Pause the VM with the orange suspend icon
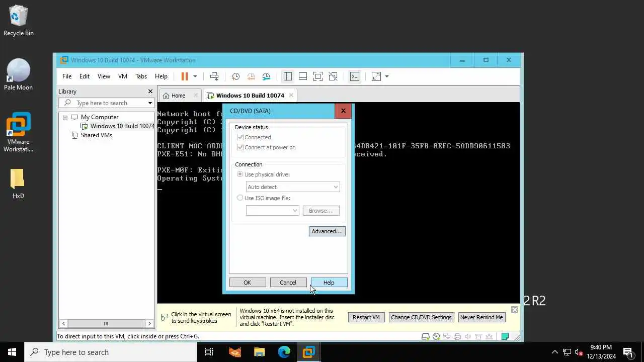 (185, 76)
